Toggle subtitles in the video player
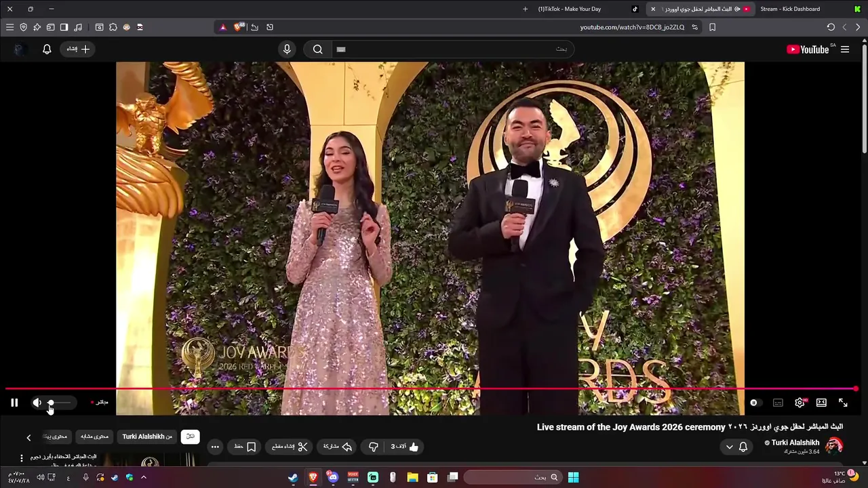This screenshot has width=868, height=488. (x=778, y=403)
